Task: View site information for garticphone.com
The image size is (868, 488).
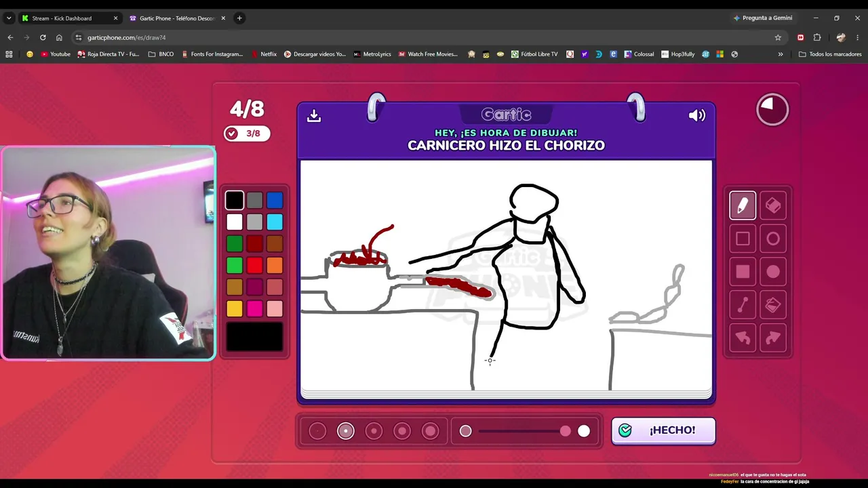Action: coord(79,37)
